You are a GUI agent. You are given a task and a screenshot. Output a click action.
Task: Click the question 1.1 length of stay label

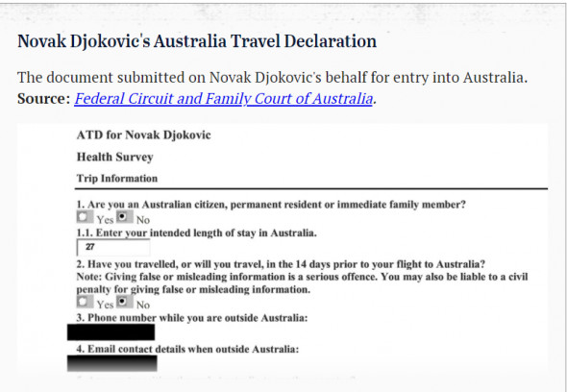point(196,233)
